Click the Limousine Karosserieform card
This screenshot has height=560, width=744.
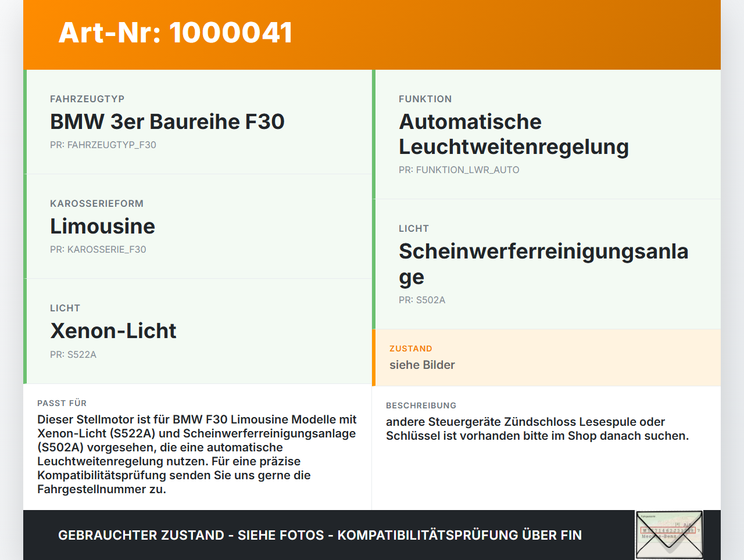(x=198, y=226)
